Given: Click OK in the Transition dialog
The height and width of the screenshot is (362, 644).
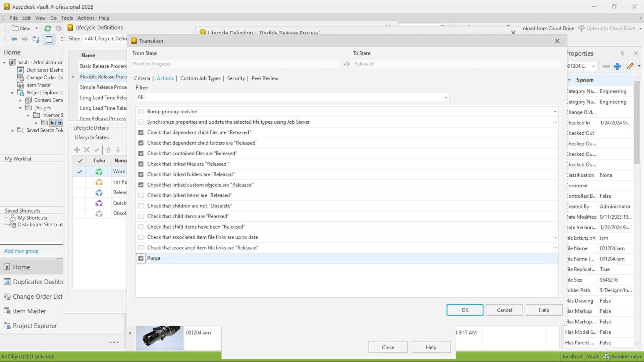Looking at the screenshot, I should [x=465, y=310].
